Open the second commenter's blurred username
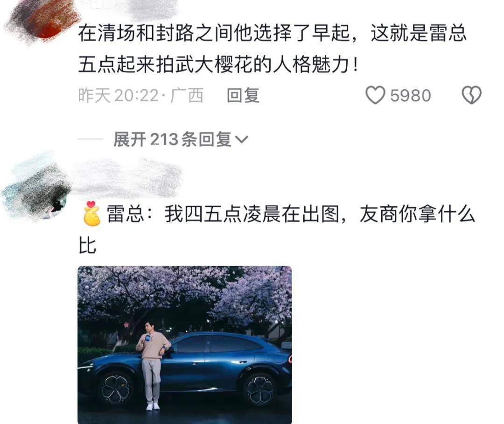The width and height of the screenshot is (504, 424). point(129,178)
